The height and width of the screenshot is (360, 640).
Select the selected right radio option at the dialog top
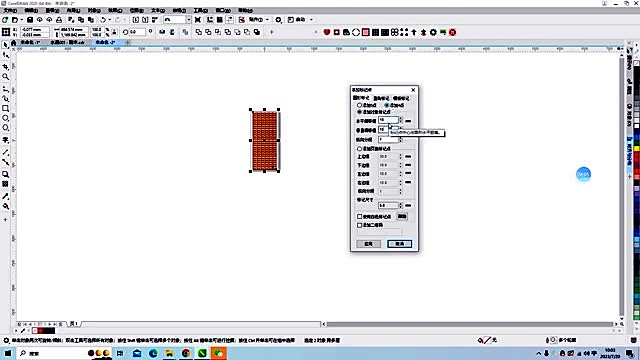click(387, 105)
